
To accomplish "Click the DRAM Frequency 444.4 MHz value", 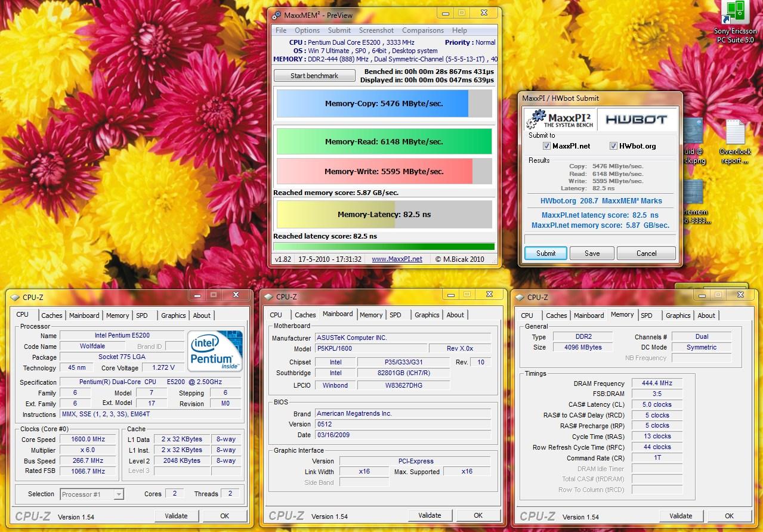I will 657,383.
